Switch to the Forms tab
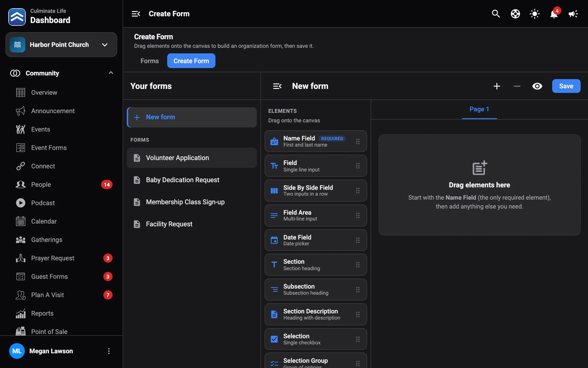The height and width of the screenshot is (368, 588). click(x=149, y=61)
